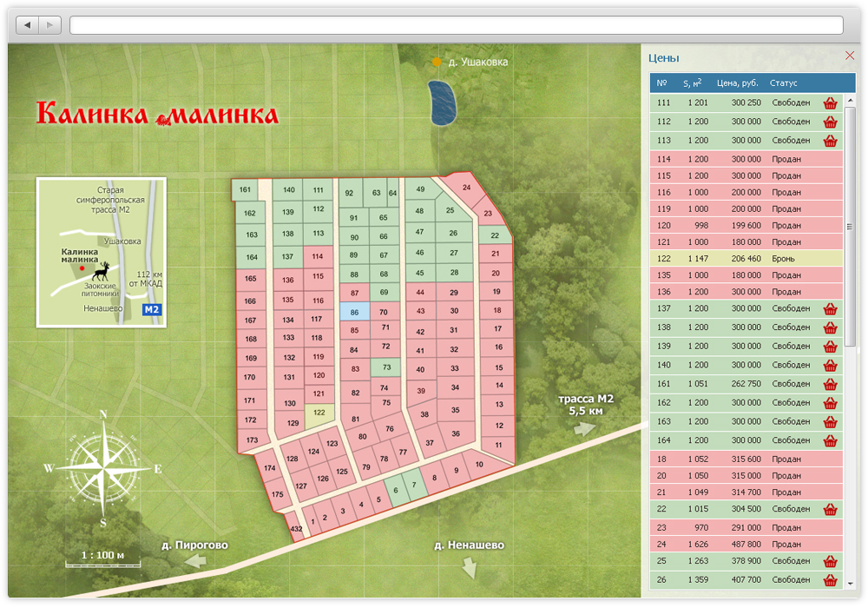Add plot 26 to basket

[x=830, y=580]
